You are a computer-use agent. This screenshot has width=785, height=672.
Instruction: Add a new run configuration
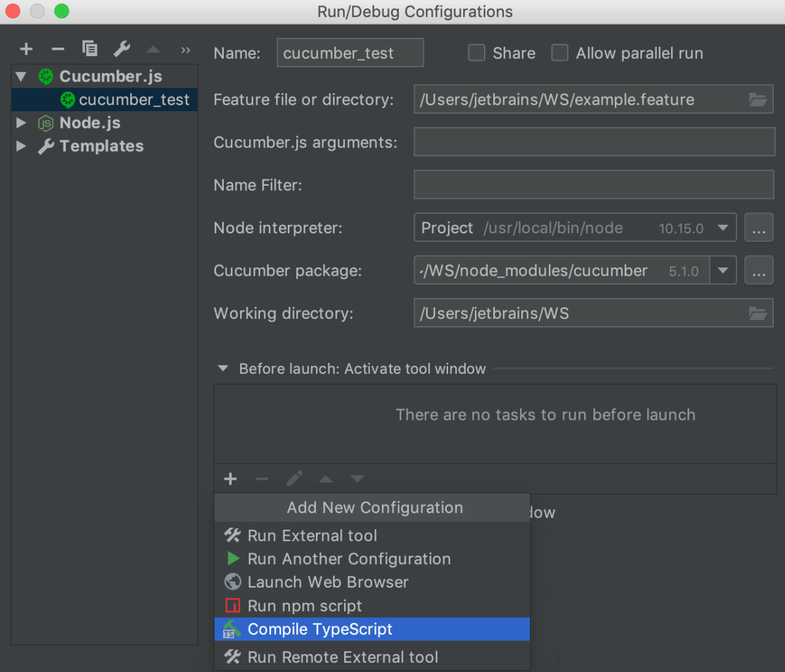tap(26, 48)
